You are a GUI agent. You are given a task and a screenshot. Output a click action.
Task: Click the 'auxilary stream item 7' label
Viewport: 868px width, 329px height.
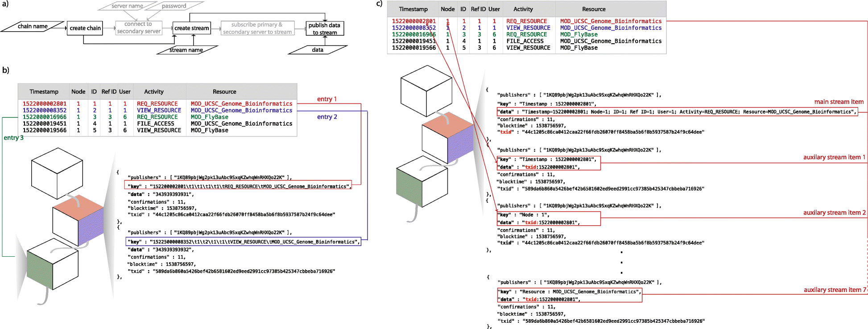coord(835,290)
